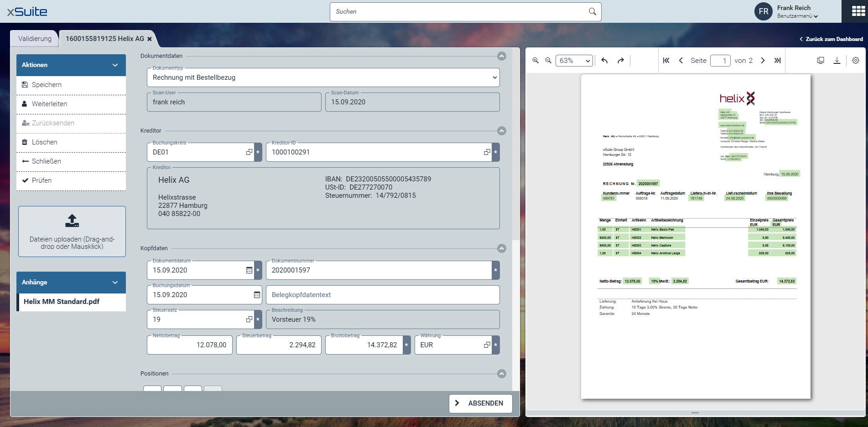
Task: Click Prüfen action
Action: tap(71, 180)
